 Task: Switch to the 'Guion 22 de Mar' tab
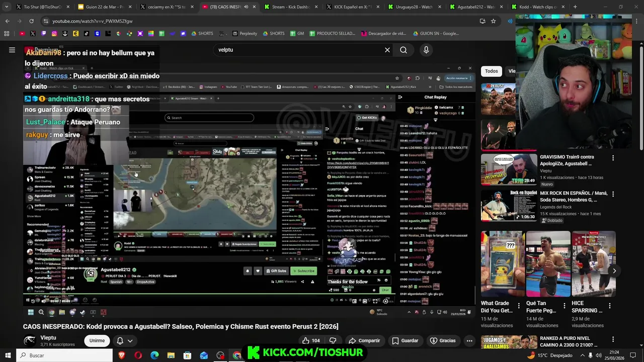(x=104, y=7)
